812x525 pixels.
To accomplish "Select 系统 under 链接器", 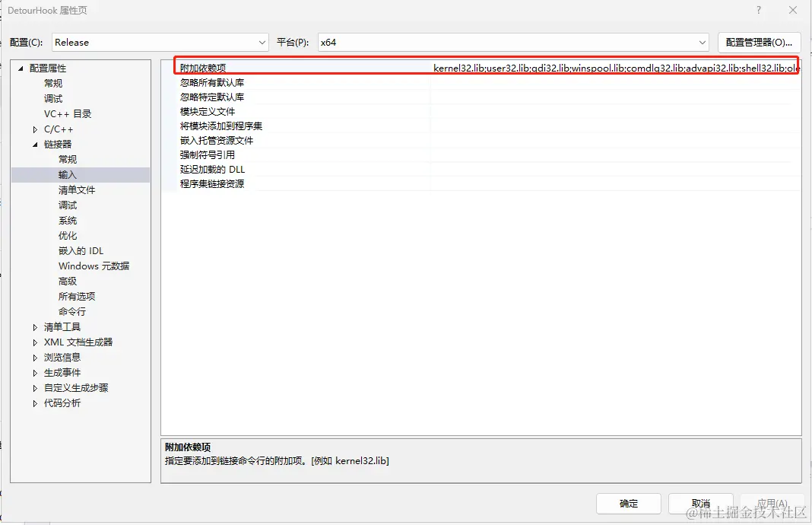I will [68, 220].
